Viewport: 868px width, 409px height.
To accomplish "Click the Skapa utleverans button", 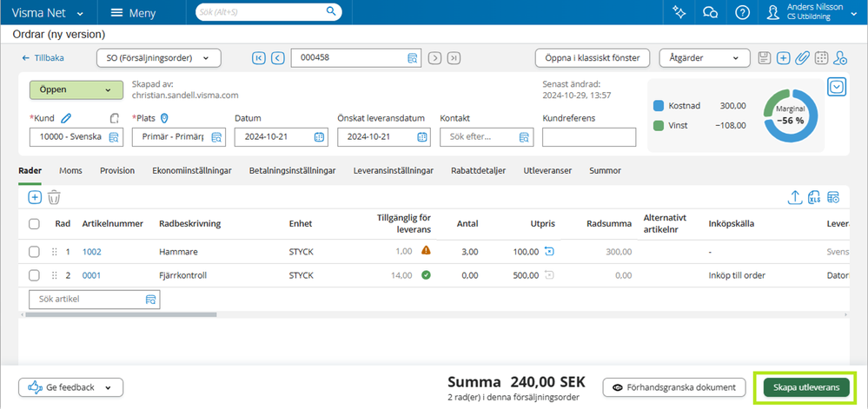I will (806, 387).
